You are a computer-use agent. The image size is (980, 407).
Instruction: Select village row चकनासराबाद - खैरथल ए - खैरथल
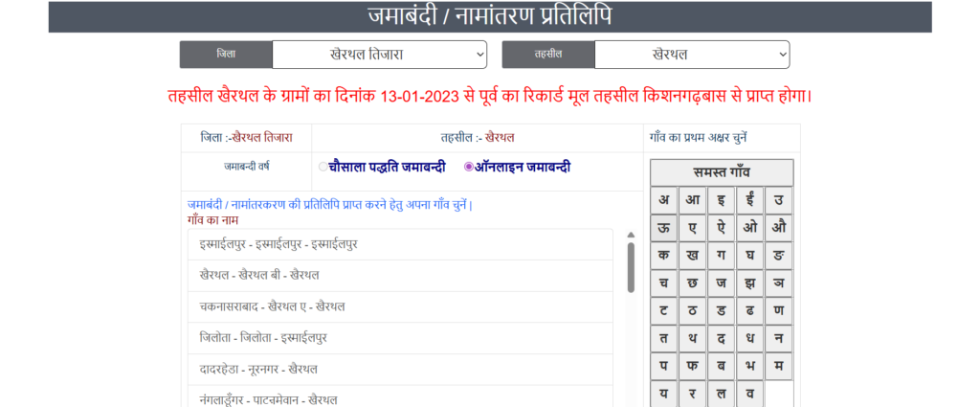click(x=400, y=307)
